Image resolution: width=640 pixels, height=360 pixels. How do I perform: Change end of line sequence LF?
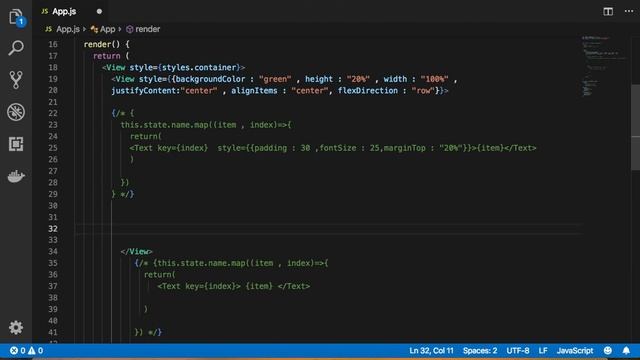(543, 351)
